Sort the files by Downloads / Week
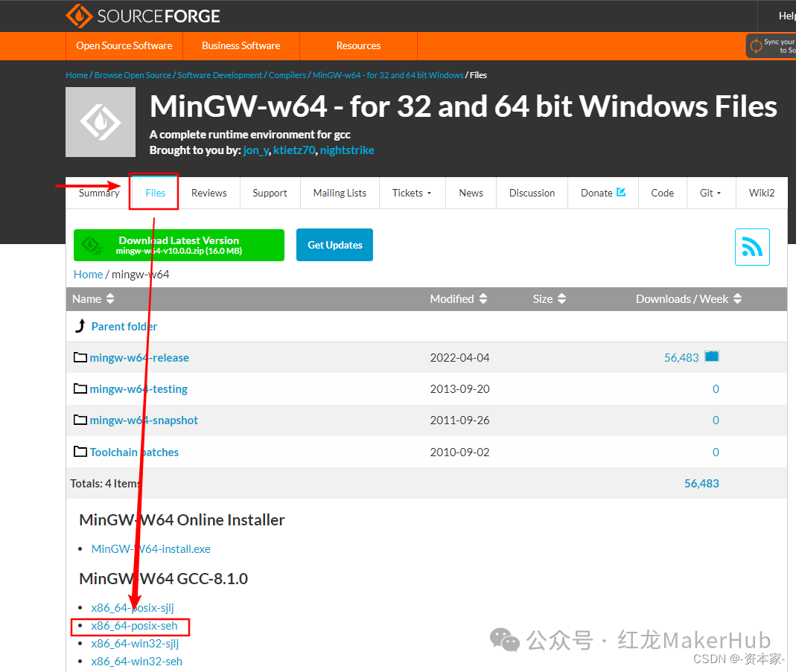This screenshot has width=796, height=672. [689, 298]
